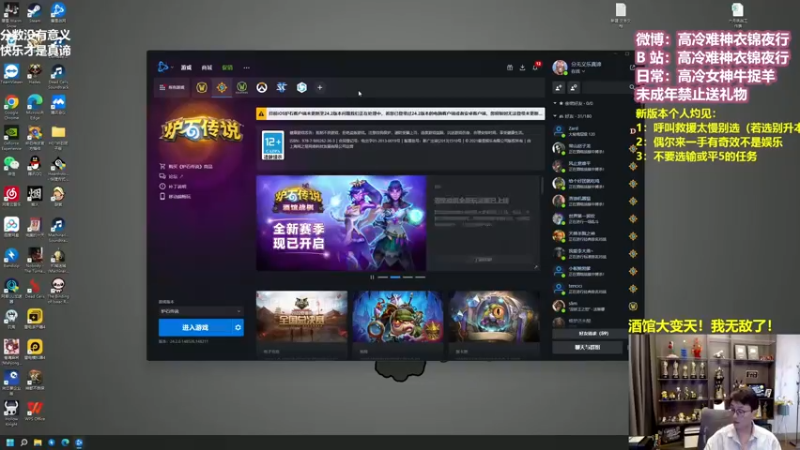Open File Explorer from taskbar
Viewport: 800px width, 450px height.
click(x=37, y=443)
